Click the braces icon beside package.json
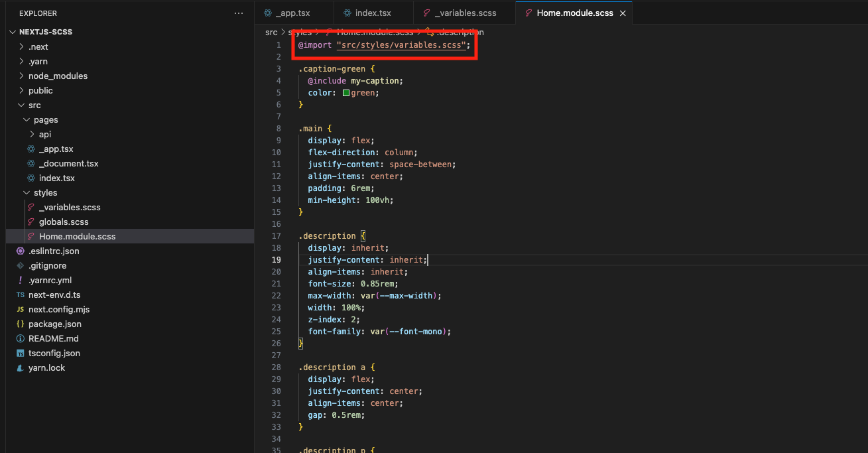This screenshot has width=868, height=453. coord(20,324)
